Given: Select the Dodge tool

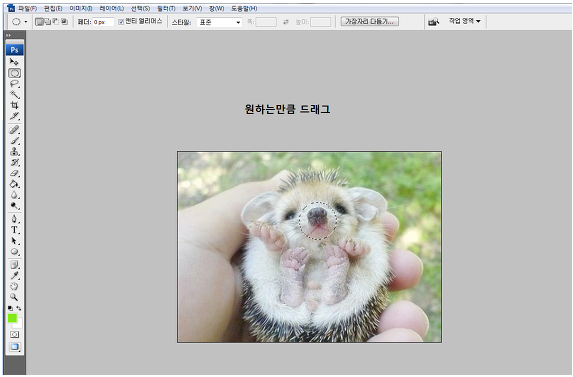Looking at the screenshot, I should pos(14,206).
